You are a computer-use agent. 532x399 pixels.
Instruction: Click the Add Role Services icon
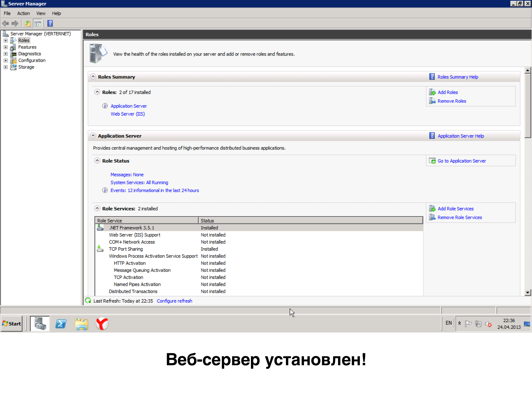click(x=432, y=209)
